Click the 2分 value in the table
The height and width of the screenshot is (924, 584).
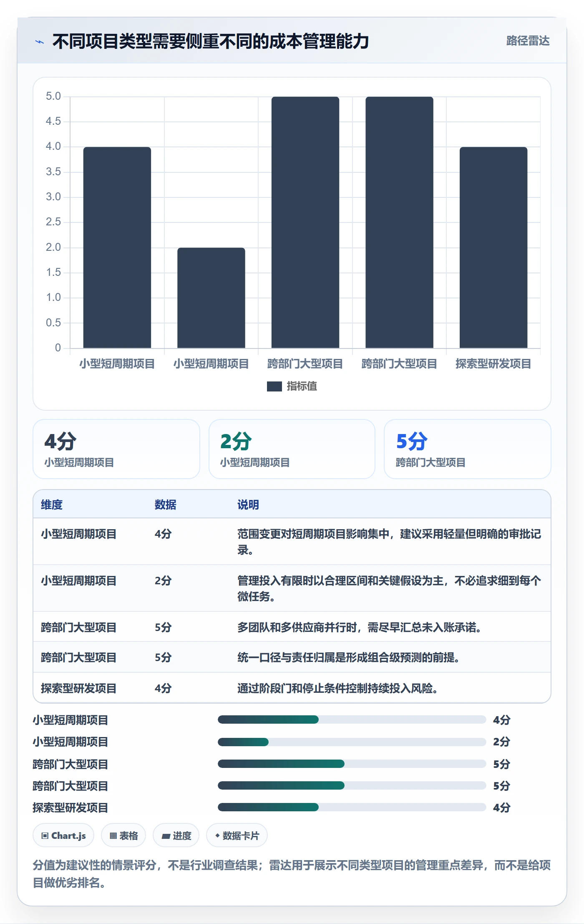pos(163,581)
